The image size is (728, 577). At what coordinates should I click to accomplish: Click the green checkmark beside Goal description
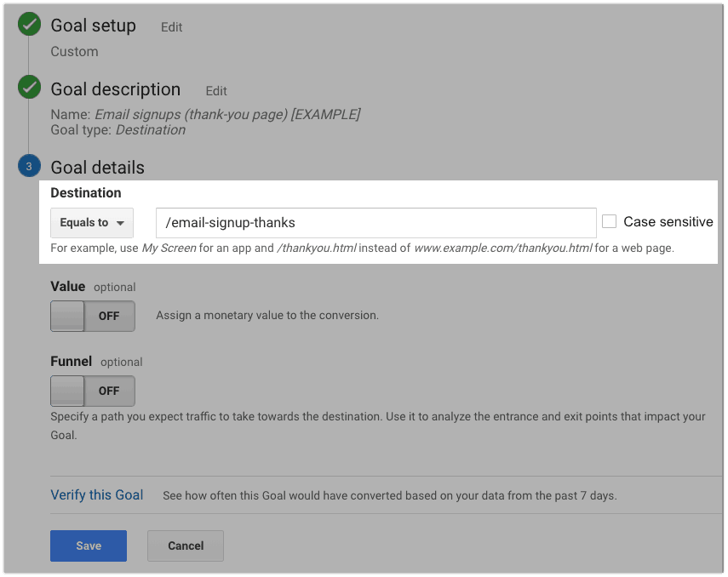point(29,87)
